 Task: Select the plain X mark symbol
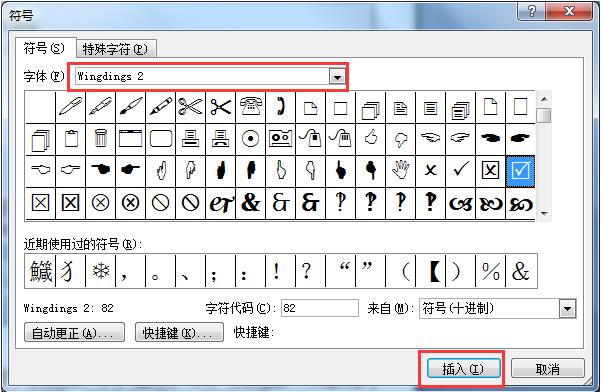[431, 171]
